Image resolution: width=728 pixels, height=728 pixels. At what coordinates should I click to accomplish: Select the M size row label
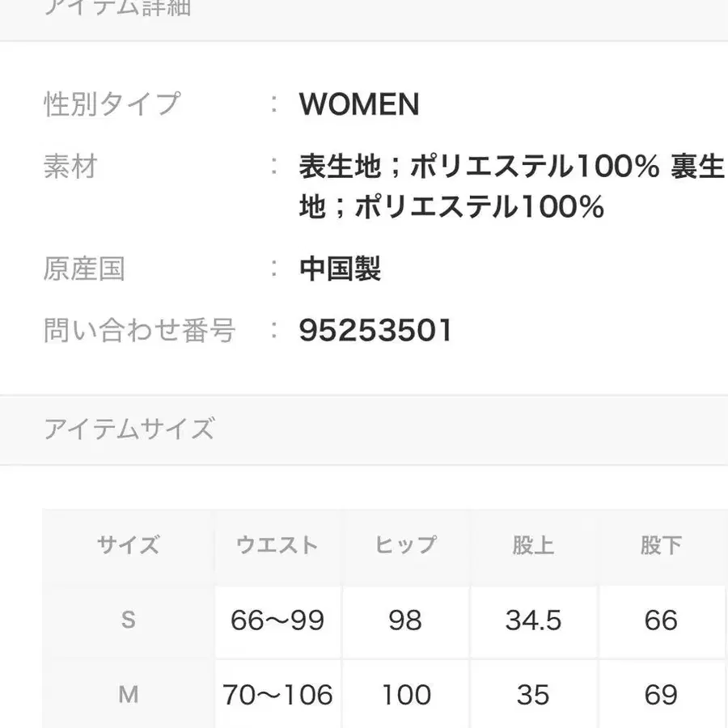click(x=129, y=694)
